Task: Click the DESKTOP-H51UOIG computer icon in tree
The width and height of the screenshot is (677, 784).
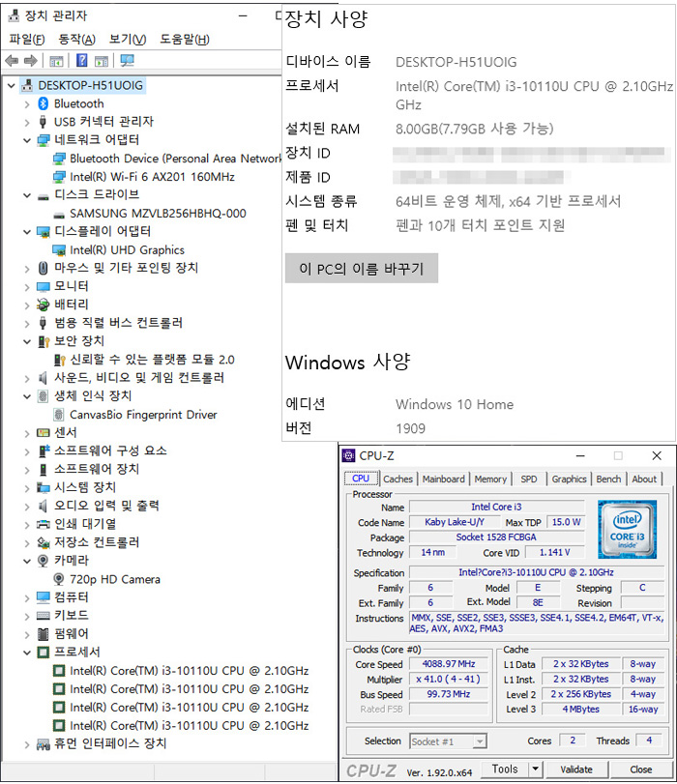Action: click(x=27, y=85)
